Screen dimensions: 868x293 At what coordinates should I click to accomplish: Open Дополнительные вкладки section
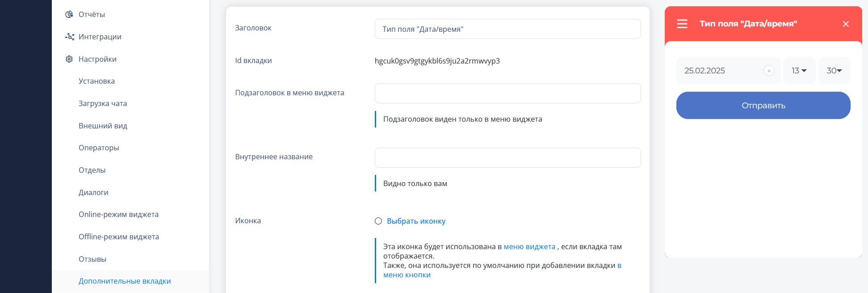pos(125,281)
